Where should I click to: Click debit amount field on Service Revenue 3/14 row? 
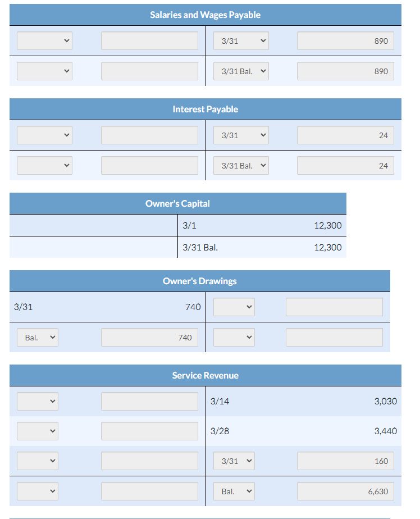pos(149,401)
